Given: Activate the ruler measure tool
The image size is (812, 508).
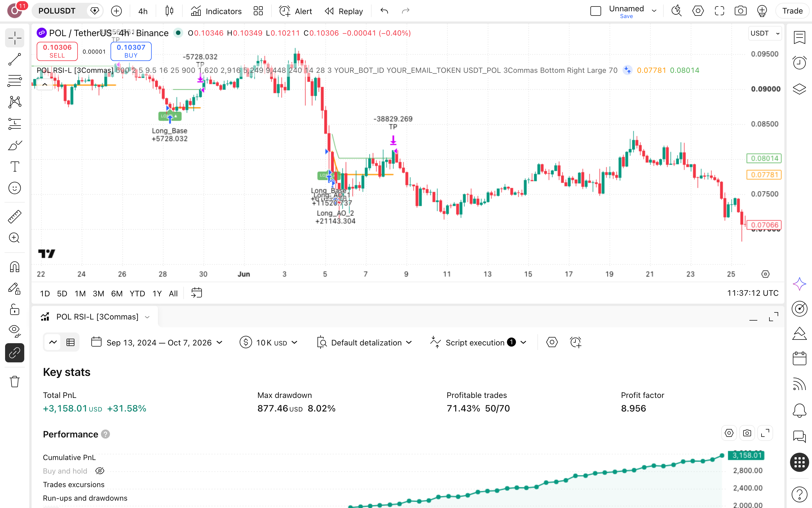Looking at the screenshot, I should pos(15,217).
